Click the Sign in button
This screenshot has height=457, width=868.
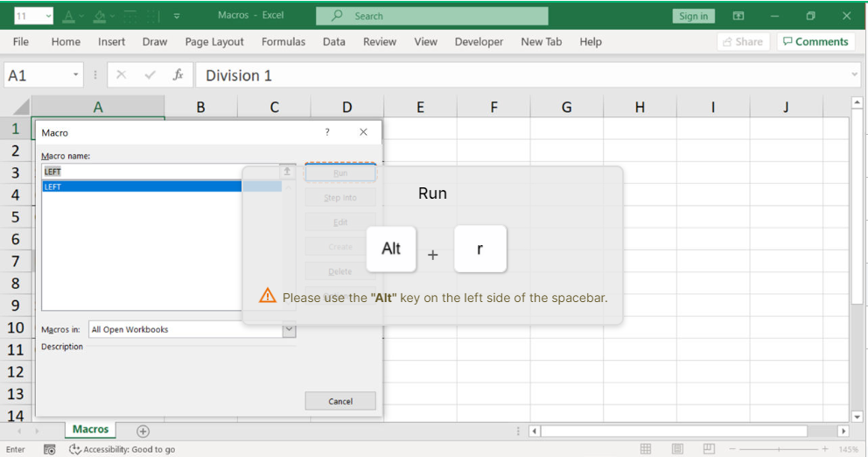click(x=694, y=16)
